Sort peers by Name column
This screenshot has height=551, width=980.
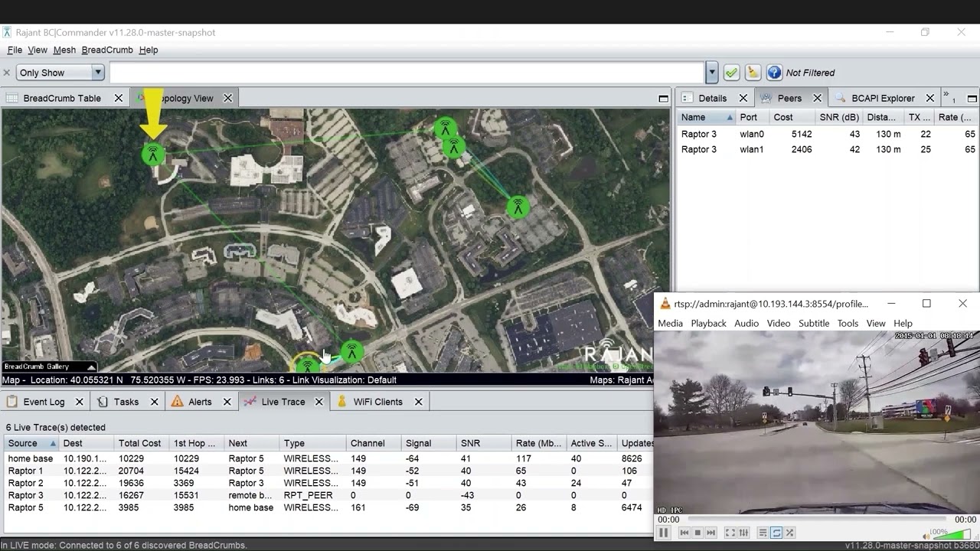(x=706, y=117)
